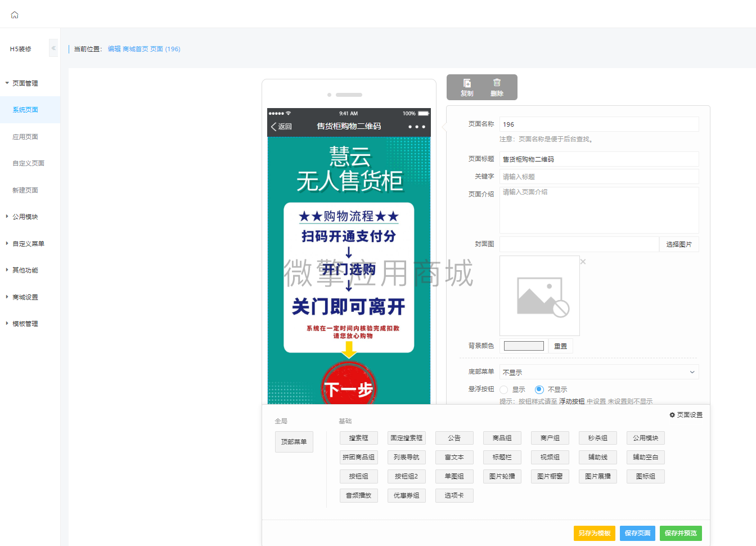Click the home icon at top left
The width and height of the screenshot is (756, 546).
pyautogui.click(x=15, y=15)
